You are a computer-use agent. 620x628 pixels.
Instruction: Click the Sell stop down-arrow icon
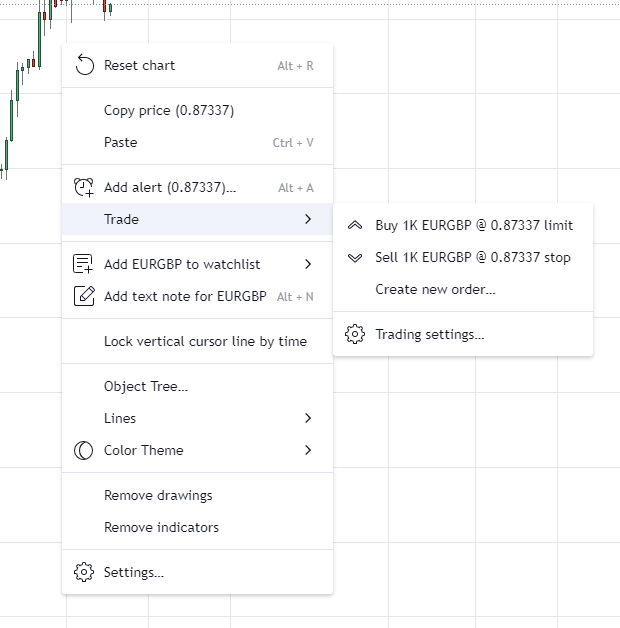tap(355, 258)
